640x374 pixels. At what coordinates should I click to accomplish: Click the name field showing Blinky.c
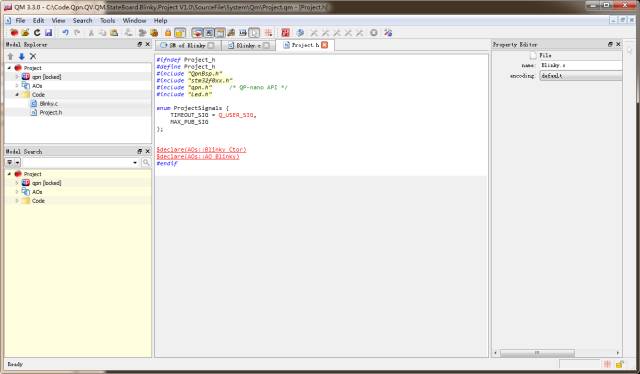(x=581, y=65)
